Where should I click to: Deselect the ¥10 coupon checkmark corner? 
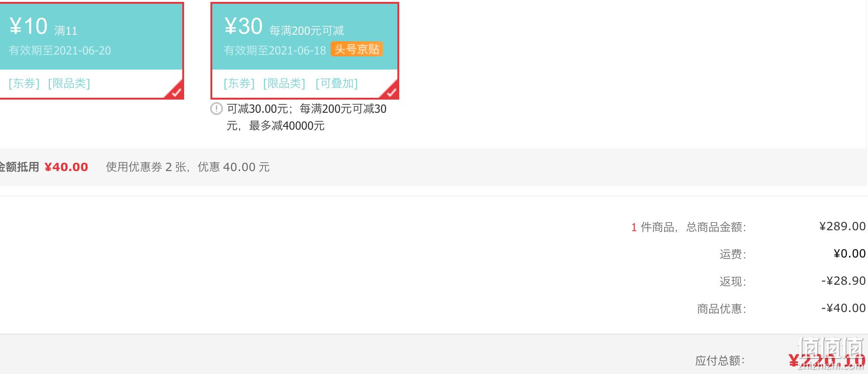(176, 91)
